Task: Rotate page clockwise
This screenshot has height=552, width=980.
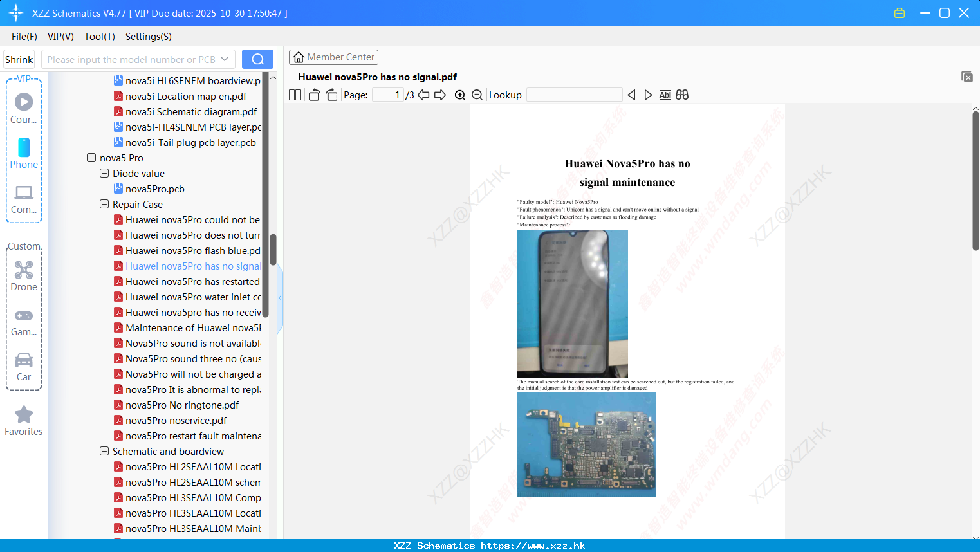Action: tap(331, 95)
